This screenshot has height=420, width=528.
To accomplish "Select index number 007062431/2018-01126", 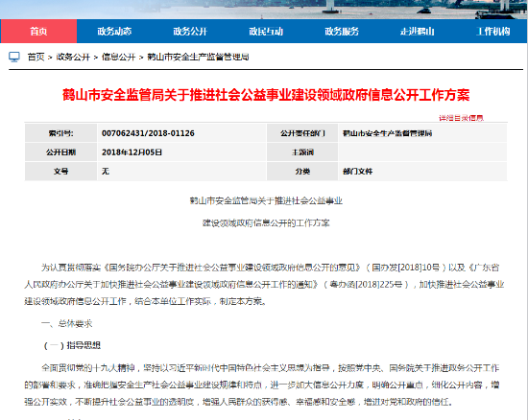I will point(148,133).
